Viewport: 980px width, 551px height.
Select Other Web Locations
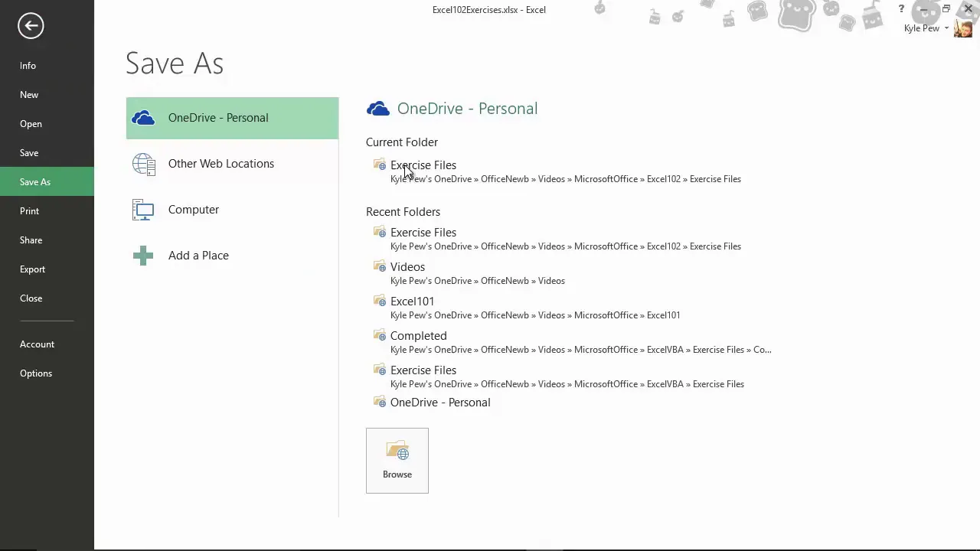pos(232,164)
